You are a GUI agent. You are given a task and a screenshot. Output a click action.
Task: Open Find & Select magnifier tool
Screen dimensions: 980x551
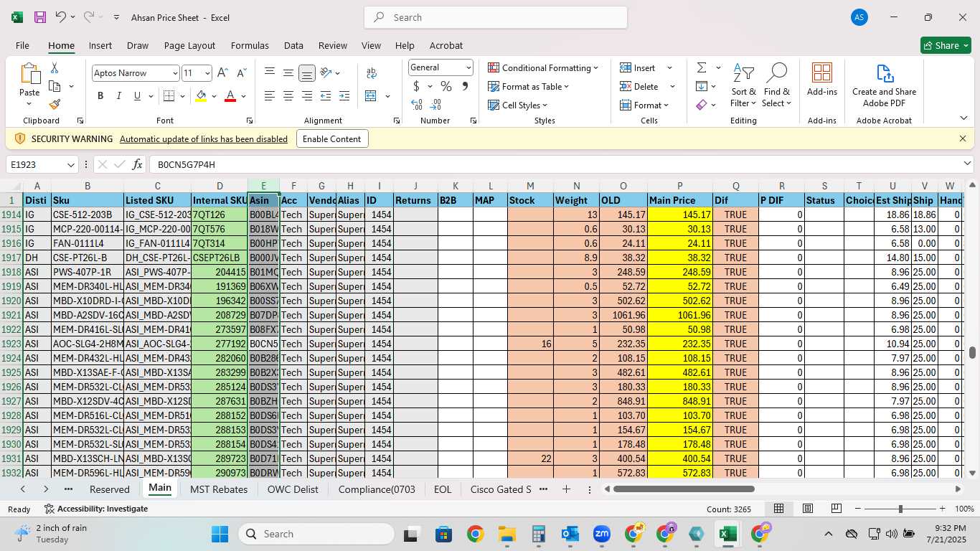[x=776, y=85]
